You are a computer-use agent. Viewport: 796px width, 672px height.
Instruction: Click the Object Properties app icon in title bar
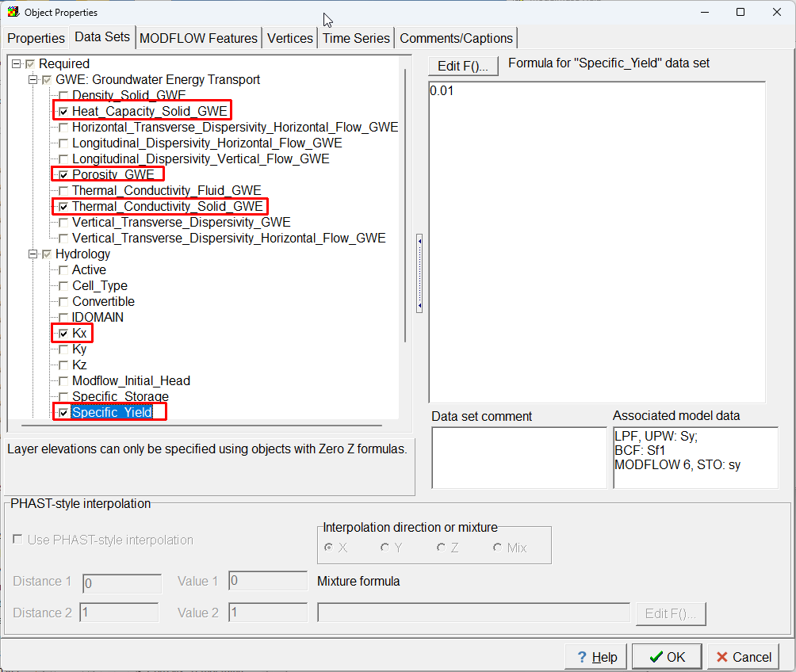13,12
